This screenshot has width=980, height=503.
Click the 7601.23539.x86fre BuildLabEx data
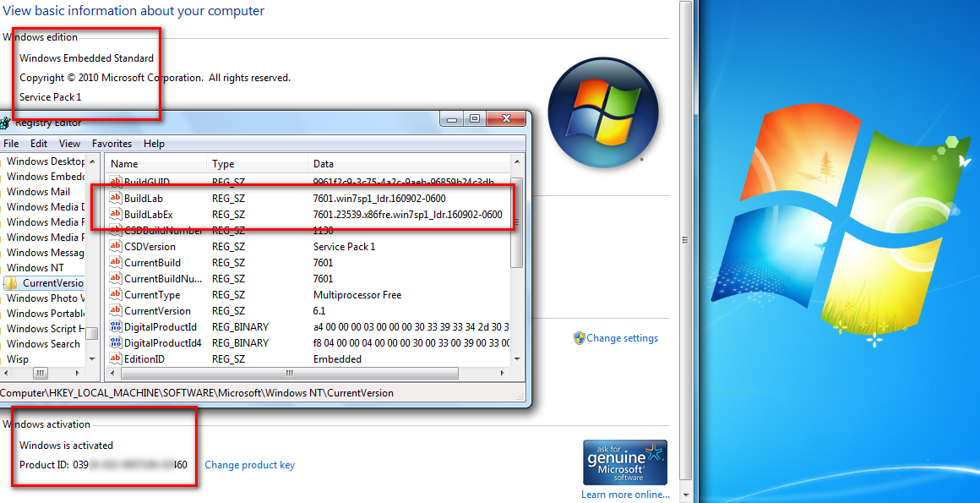pos(407,215)
